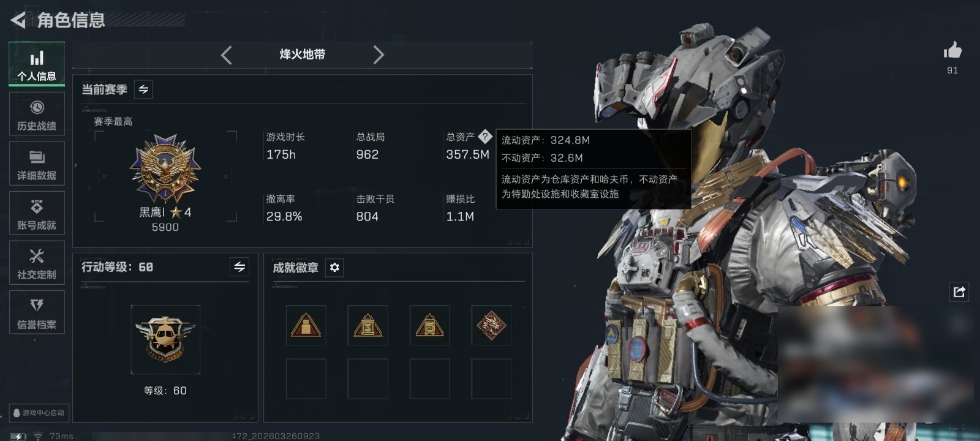Open achievement badge gear settings

point(334,268)
